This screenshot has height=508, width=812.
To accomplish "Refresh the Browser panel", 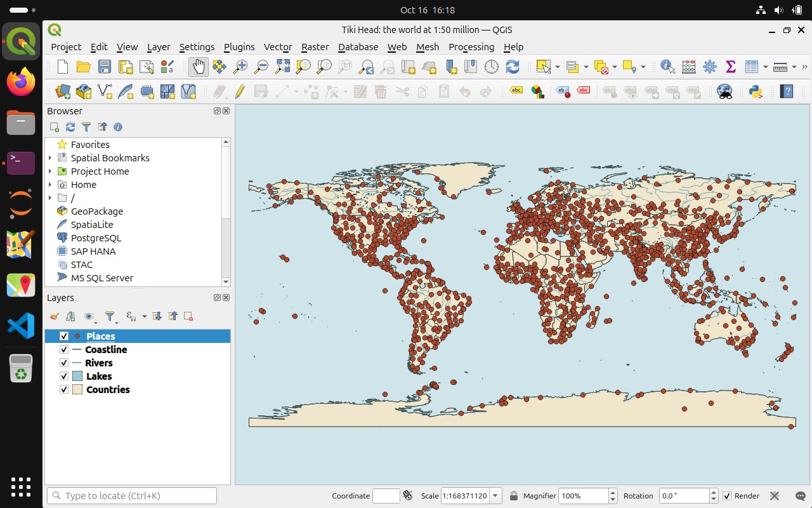I will coord(70,127).
